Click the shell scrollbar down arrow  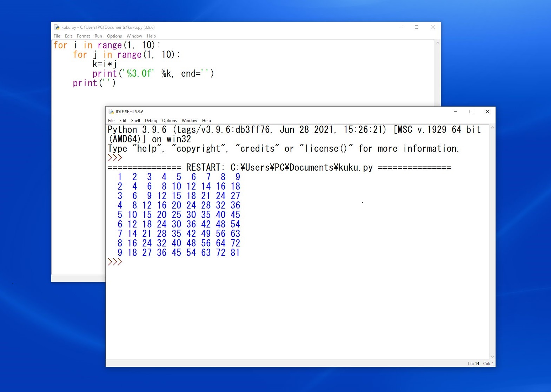pos(492,357)
